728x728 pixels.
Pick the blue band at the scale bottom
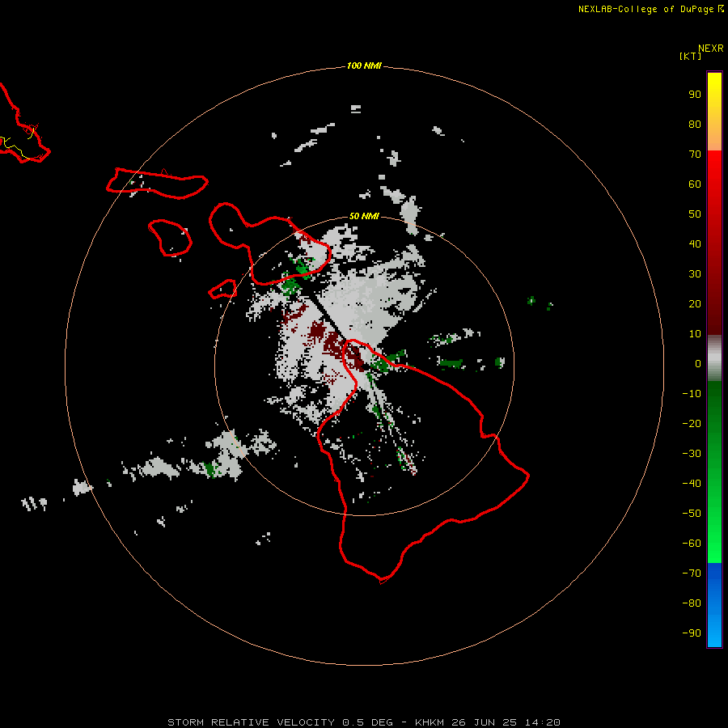[714, 605]
